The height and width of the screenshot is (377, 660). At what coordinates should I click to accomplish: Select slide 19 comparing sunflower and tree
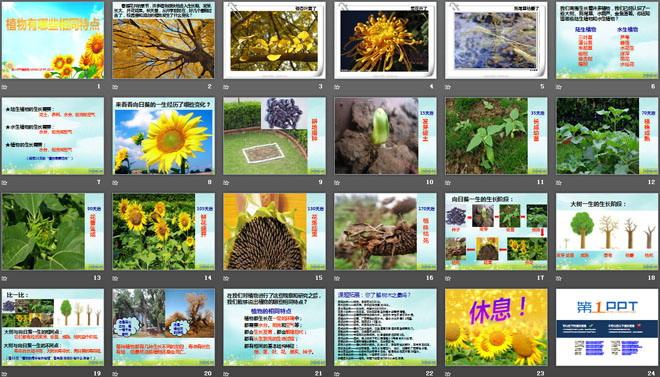point(53,327)
